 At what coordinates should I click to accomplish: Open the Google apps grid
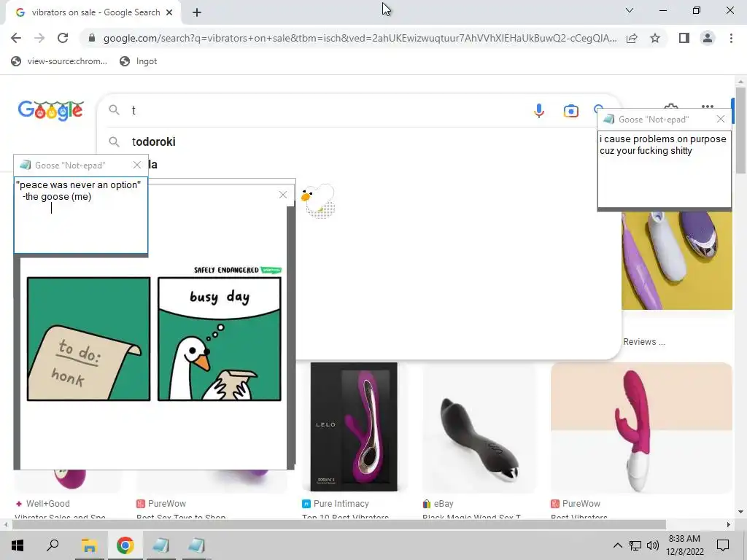(708, 106)
